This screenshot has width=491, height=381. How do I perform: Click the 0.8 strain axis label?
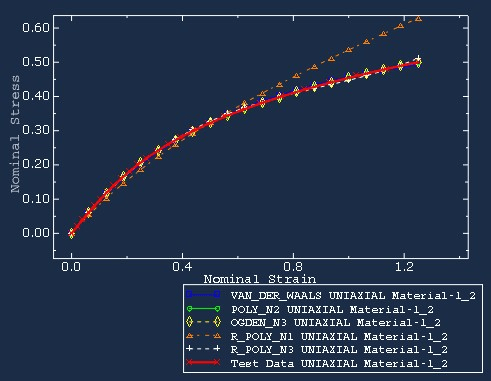point(293,267)
